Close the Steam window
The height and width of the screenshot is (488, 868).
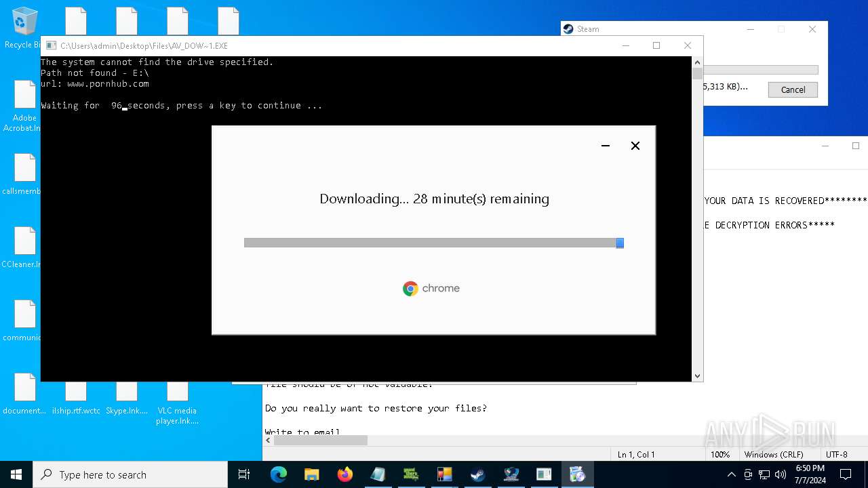pos(812,29)
